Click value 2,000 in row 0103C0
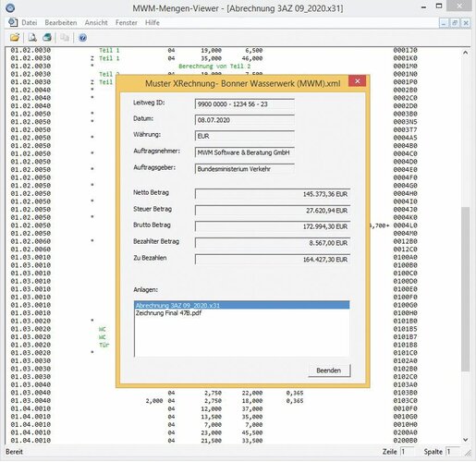 pos(154,401)
